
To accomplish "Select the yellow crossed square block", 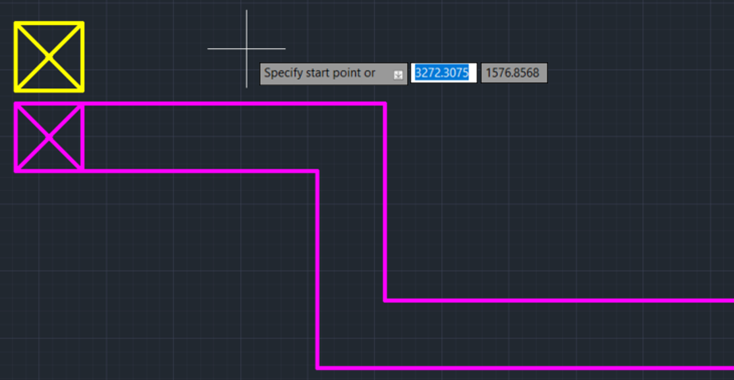I will point(49,57).
